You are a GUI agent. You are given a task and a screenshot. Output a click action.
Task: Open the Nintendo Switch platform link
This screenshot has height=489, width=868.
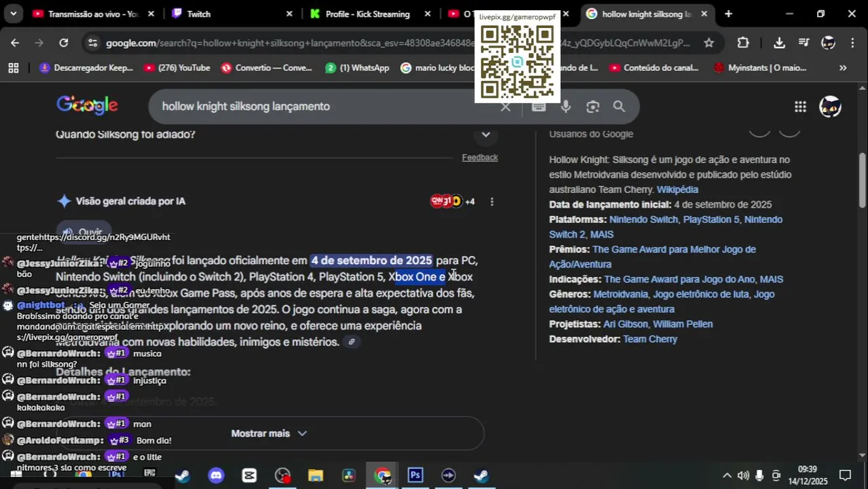click(x=644, y=219)
